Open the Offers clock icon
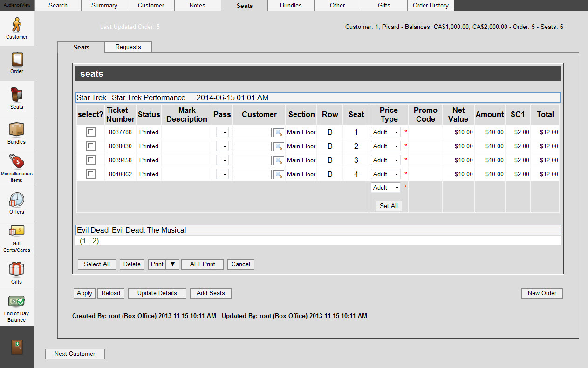The width and height of the screenshot is (588, 368). [17, 203]
